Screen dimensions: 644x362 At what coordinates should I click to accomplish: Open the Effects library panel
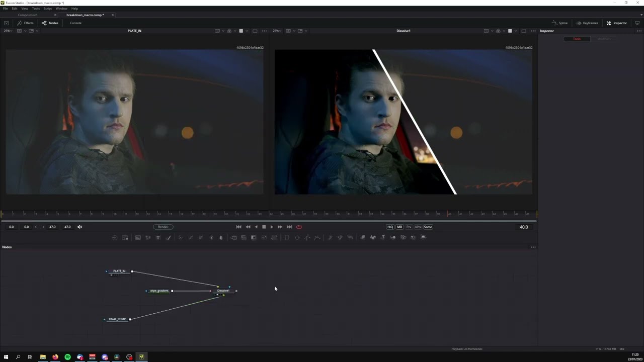25,23
